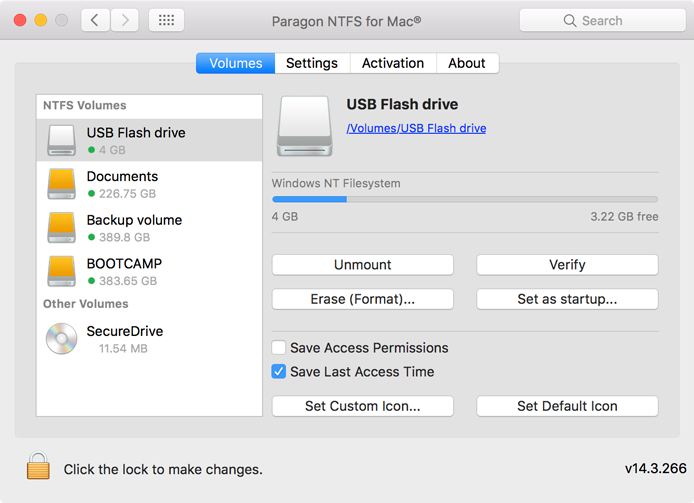Open the show-all grid icon in toolbar
This screenshot has height=503, width=694.
point(166,20)
